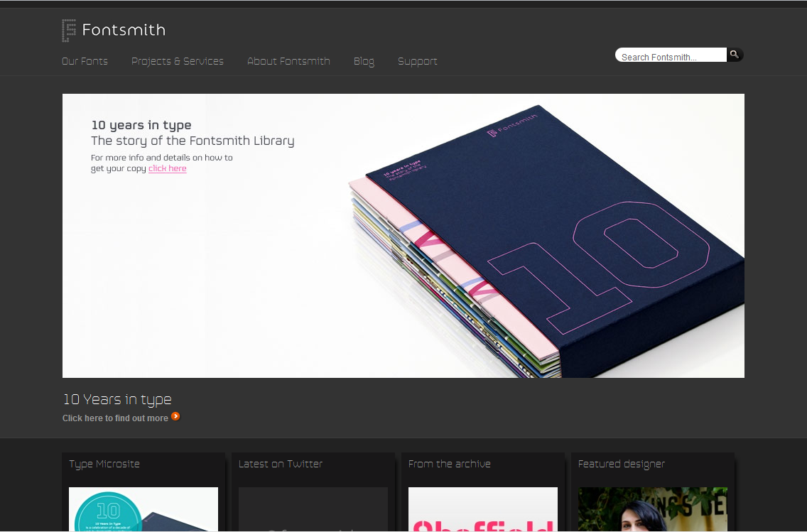Click the orange arrow beside find out more
This screenshot has width=807, height=532.
[x=175, y=416]
